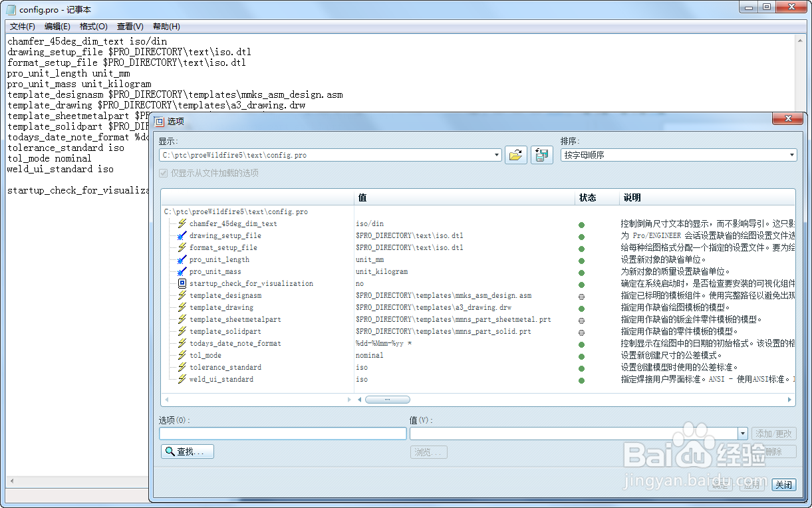Screen dimensions: 812x508
Task: Click status dot for template_sheetmetalpart row
Action: [x=581, y=320]
